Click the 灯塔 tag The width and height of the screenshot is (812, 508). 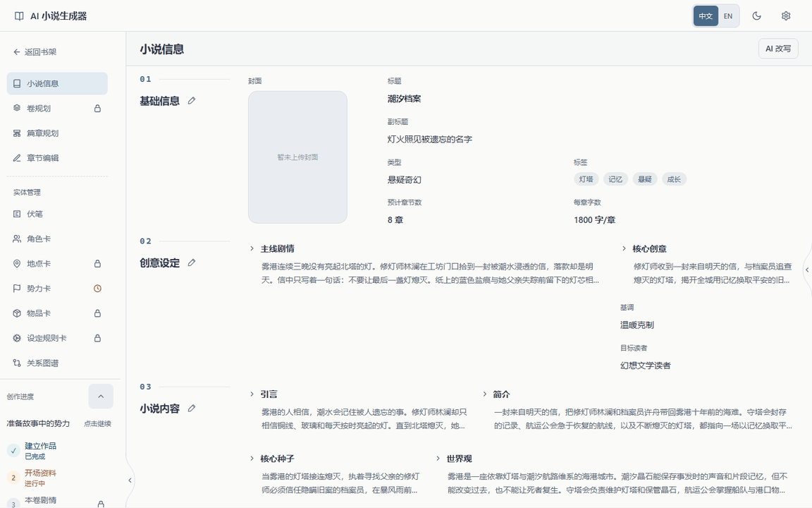point(586,179)
